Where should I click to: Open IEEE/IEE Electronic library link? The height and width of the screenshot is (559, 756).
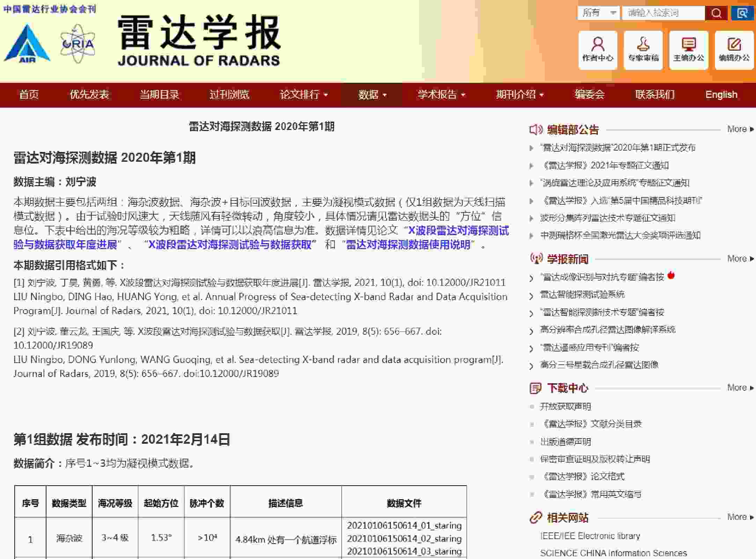click(x=590, y=536)
